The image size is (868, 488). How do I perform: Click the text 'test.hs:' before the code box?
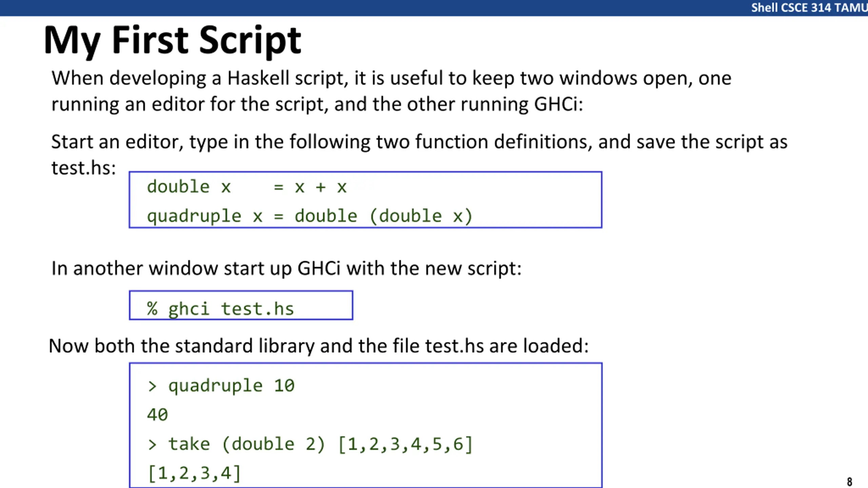tap(83, 168)
